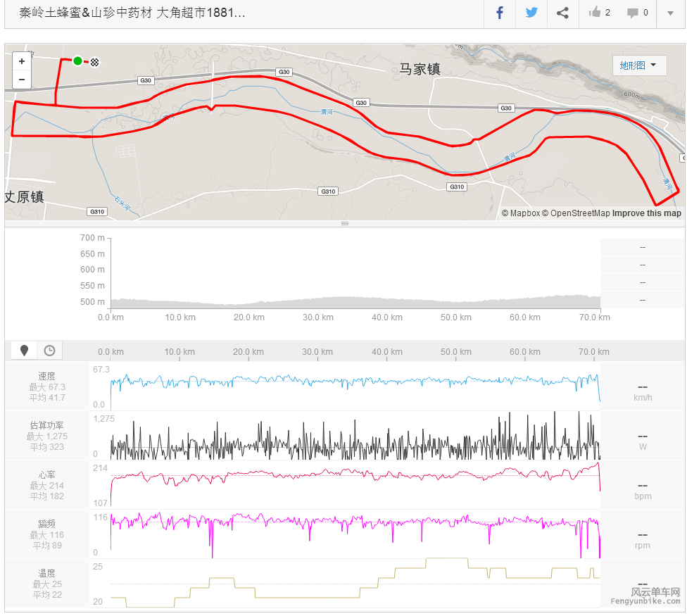Click the checkered finish flag marker
Viewport: 687px width, 616px height.
point(95,62)
